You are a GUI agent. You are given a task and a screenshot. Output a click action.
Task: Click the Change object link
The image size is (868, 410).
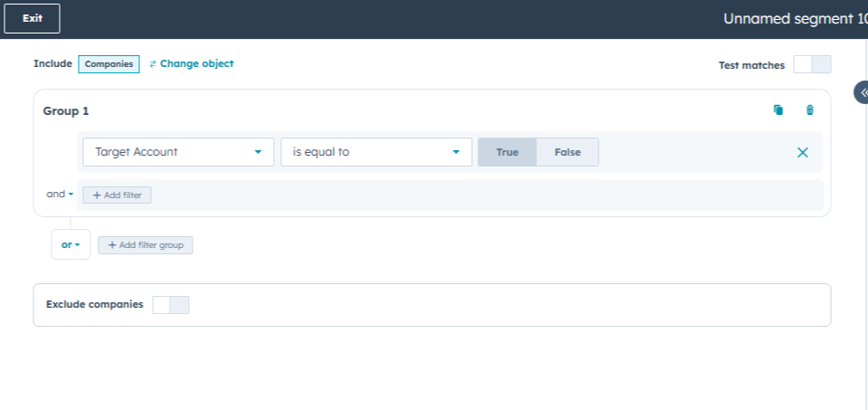click(192, 64)
